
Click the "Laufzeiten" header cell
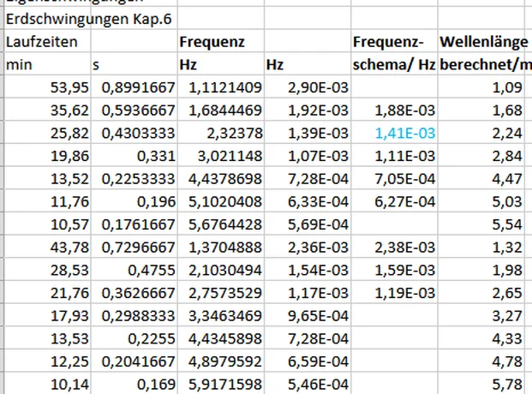(x=45, y=41)
